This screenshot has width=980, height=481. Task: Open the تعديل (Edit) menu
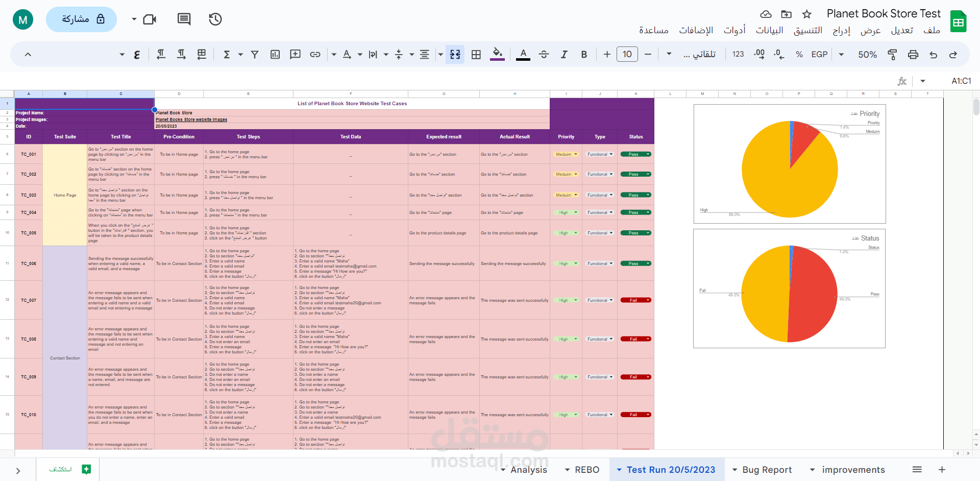(902, 31)
